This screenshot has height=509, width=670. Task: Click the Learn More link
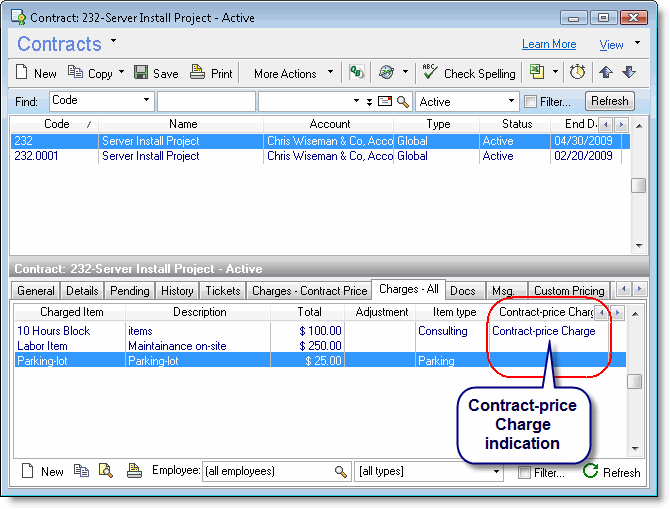pyautogui.click(x=549, y=44)
